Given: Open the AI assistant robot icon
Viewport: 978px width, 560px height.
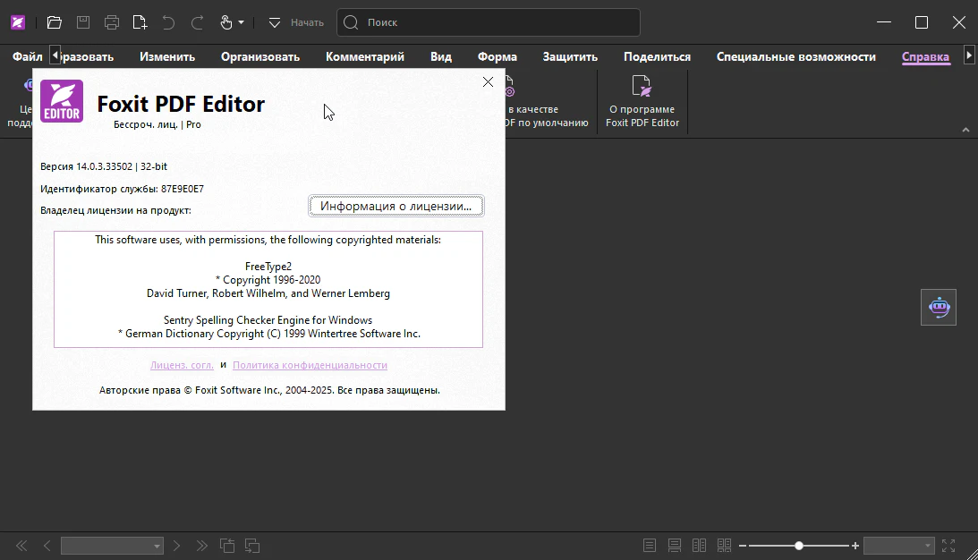Looking at the screenshot, I should click(939, 307).
